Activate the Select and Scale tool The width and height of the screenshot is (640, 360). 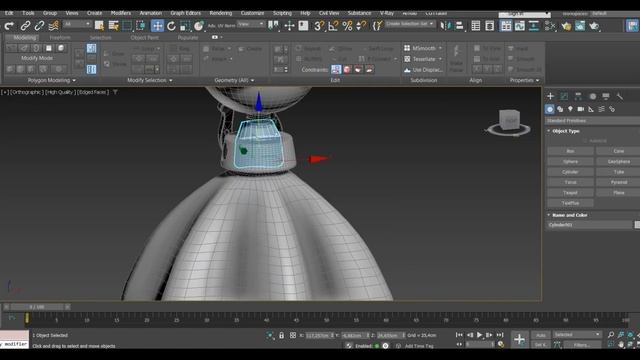[x=185, y=26]
